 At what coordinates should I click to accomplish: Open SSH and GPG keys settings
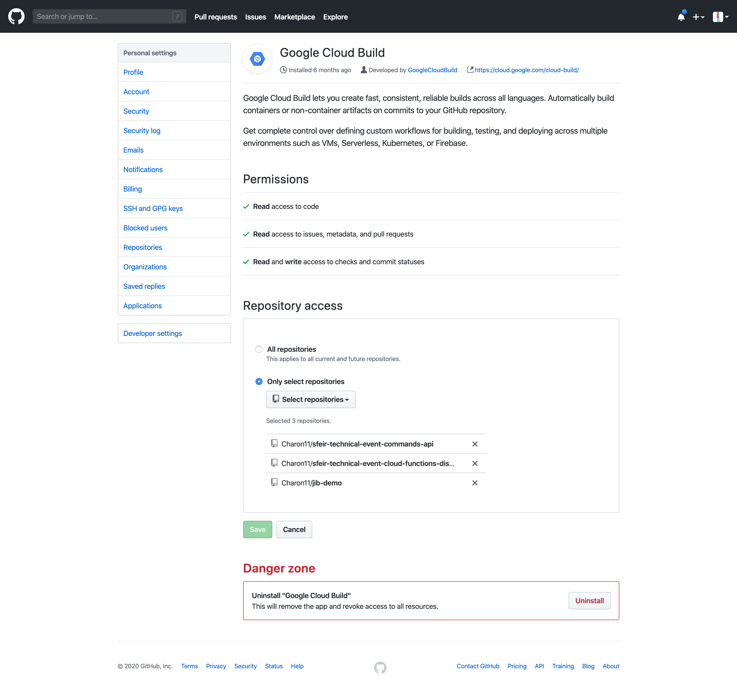tap(174, 208)
